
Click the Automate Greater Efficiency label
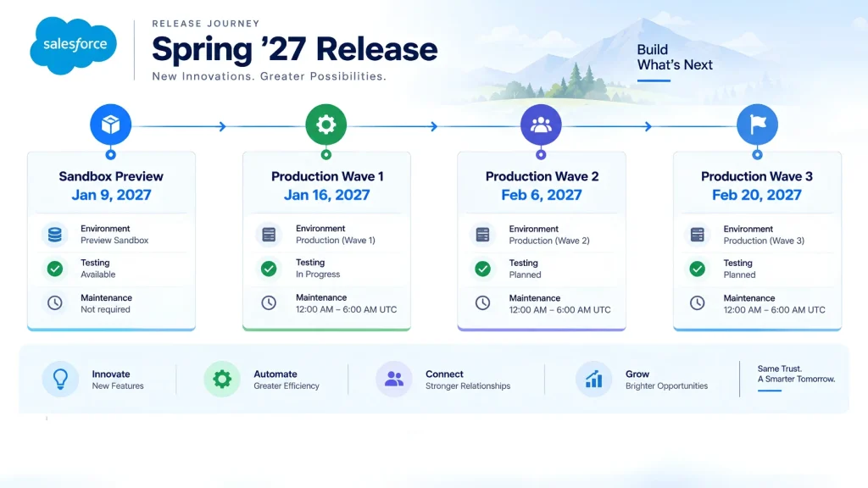point(287,380)
